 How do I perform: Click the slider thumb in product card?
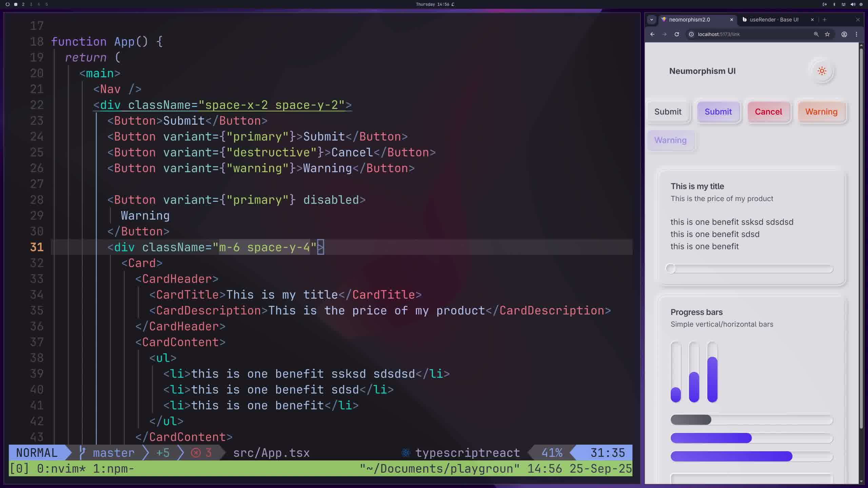click(670, 269)
